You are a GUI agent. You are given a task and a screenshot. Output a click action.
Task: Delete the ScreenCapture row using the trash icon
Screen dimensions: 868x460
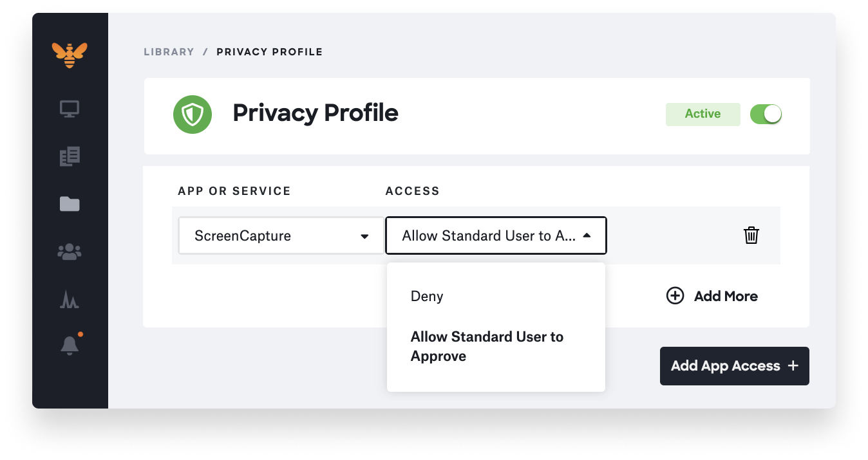751,235
